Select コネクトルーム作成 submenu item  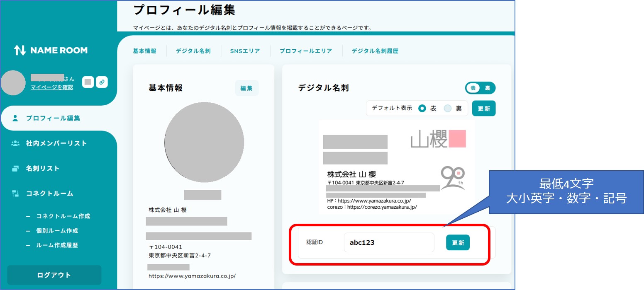[63, 216]
